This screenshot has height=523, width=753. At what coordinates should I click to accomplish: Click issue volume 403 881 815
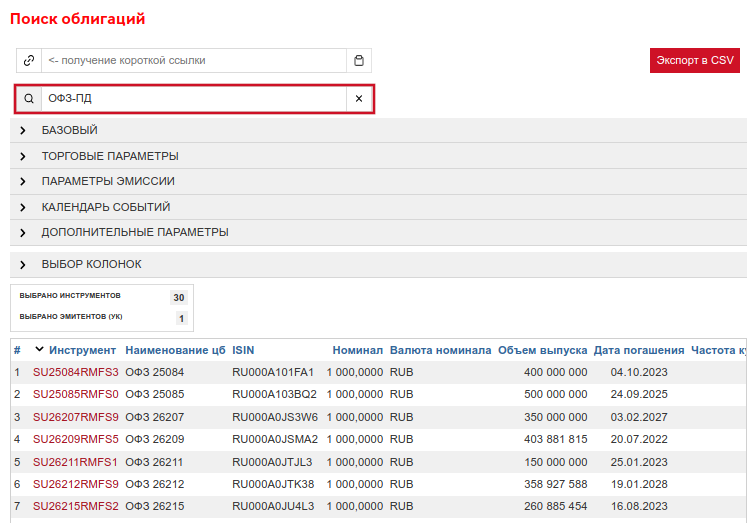[x=556, y=439]
